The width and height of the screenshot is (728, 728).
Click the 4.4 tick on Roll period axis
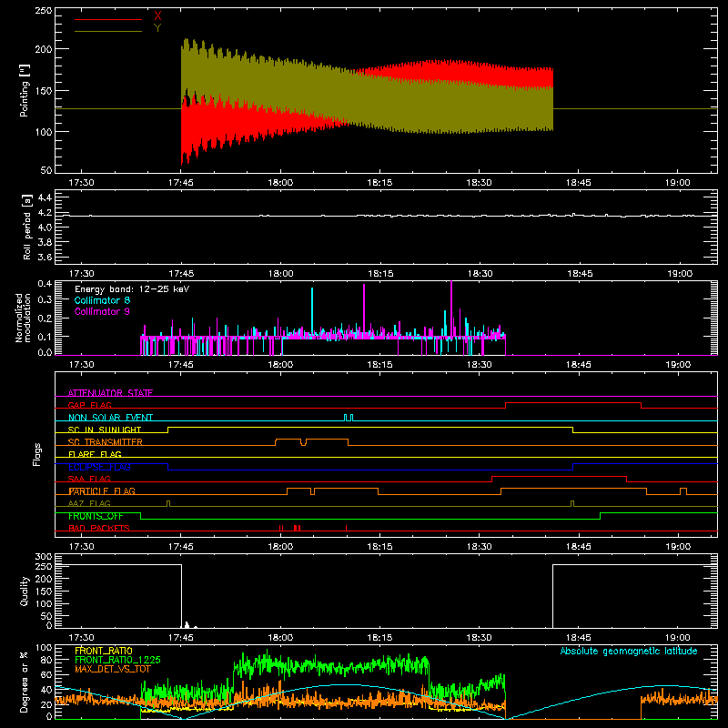45,197
